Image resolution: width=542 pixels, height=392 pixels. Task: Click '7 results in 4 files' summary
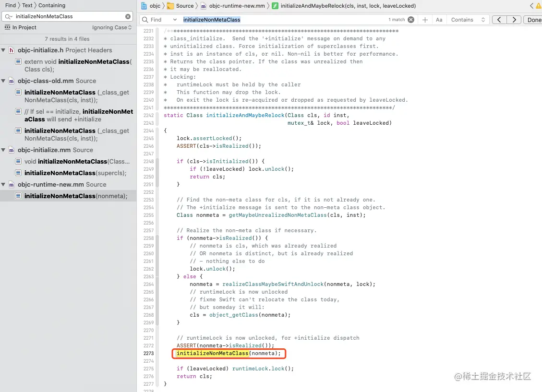pos(67,39)
